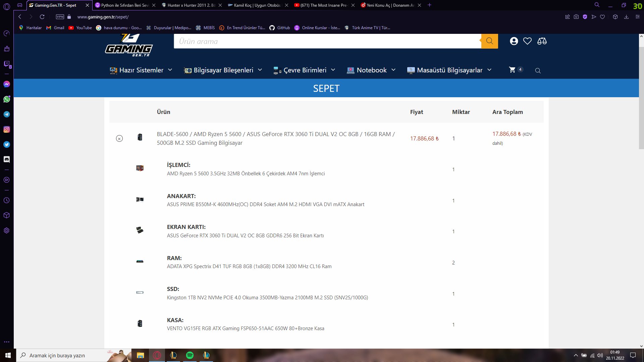Open Instagram from the browser sidebar
The image size is (644, 362).
pos(7,129)
